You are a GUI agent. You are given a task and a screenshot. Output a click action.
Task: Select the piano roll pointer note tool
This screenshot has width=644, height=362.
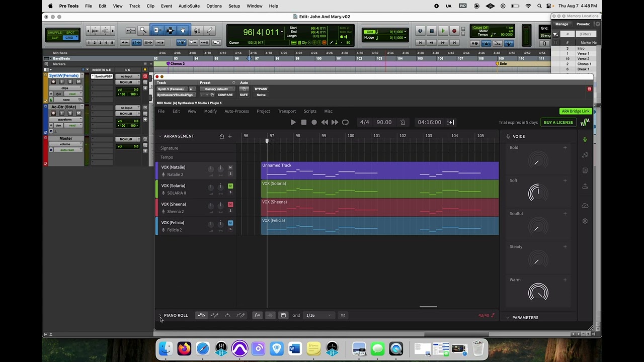[x=201, y=315]
